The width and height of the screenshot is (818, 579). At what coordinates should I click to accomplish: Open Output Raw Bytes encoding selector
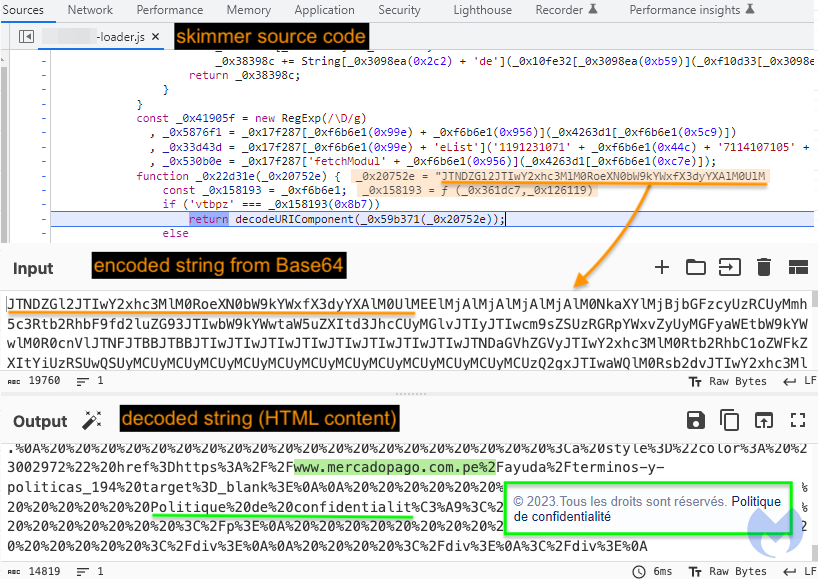click(731, 571)
